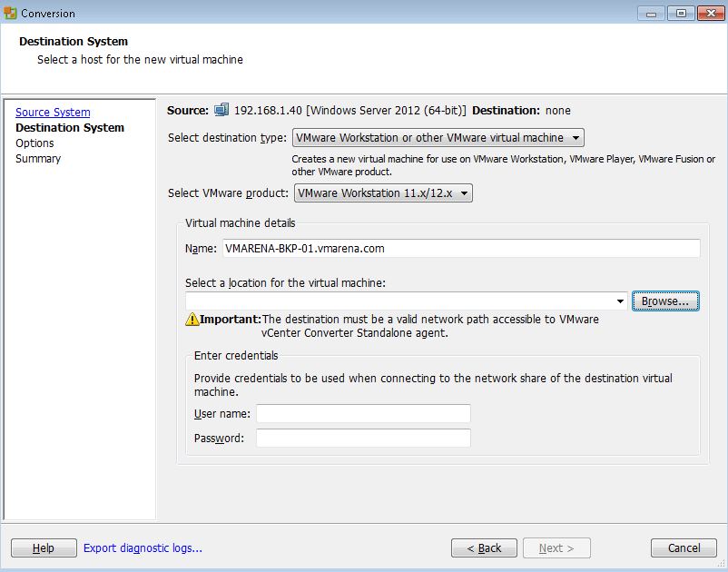The height and width of the screenshot is (572, 728).
Task: Select Destination System in the sidebar
Action: [70, 128]
